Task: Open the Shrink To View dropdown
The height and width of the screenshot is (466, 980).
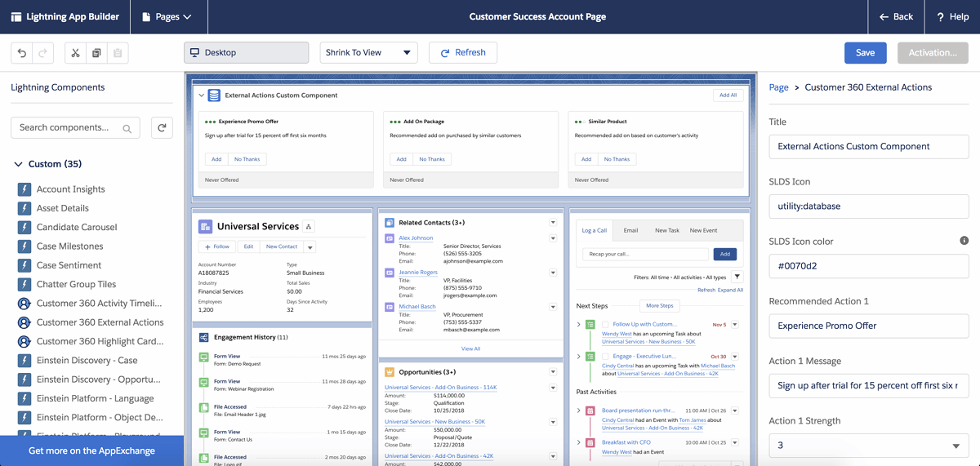Action: pos(368,53)
